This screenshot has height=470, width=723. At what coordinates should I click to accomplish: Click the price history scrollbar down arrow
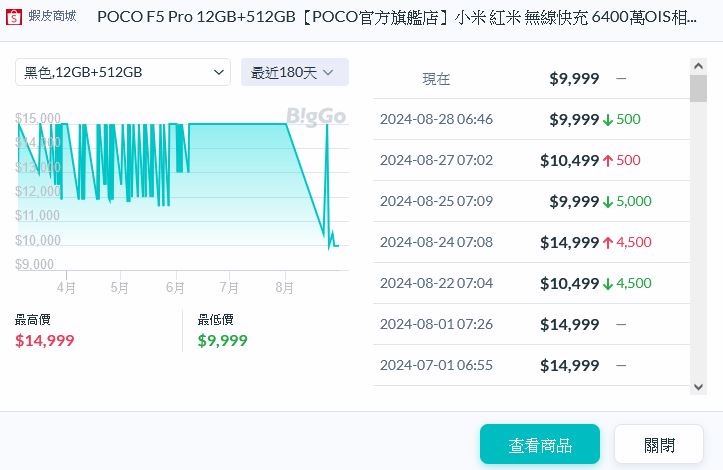(x=698, y=386)
